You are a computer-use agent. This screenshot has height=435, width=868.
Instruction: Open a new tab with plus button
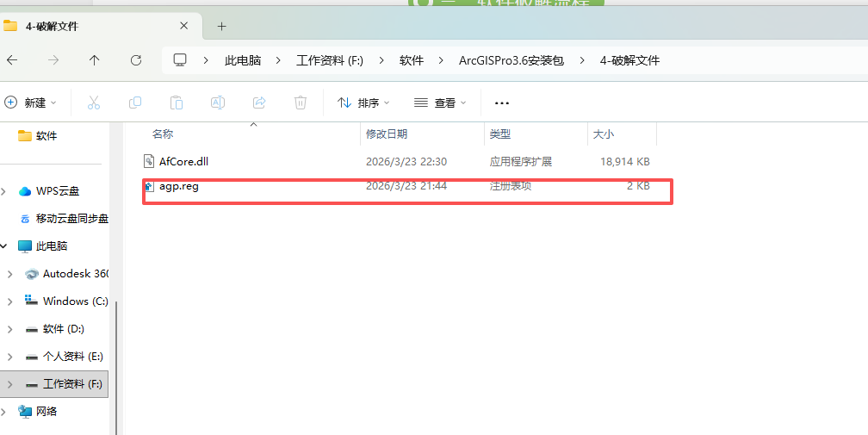221,26
